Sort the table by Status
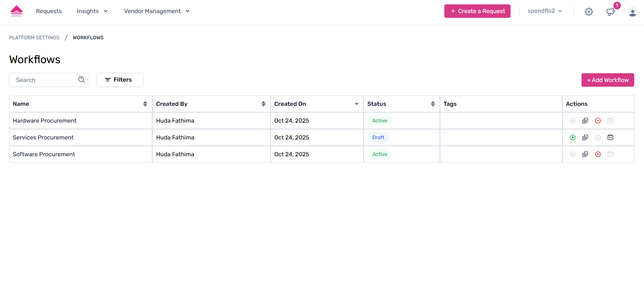The height and width of the screenshot is (295, 644). coord(433,104)
